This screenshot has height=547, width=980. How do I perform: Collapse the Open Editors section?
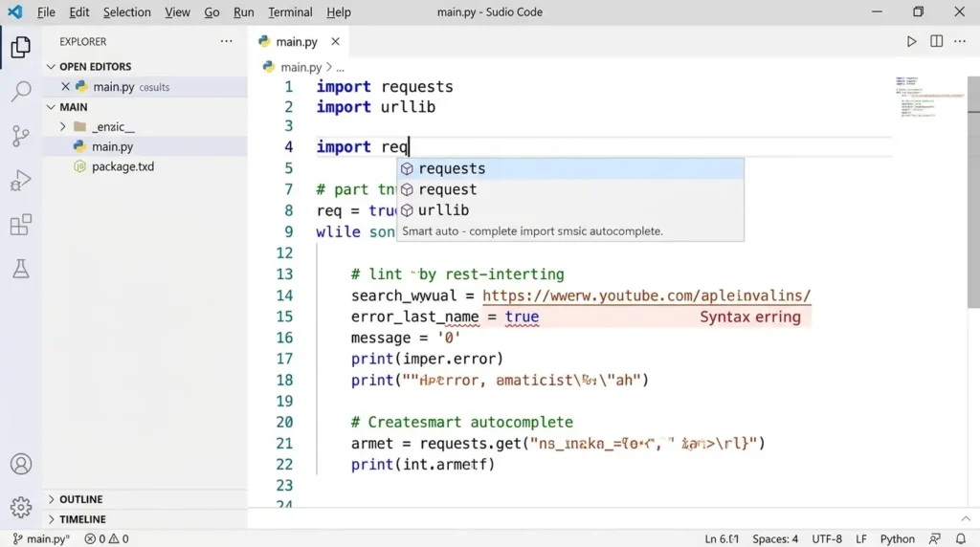[x=52, y=66]
